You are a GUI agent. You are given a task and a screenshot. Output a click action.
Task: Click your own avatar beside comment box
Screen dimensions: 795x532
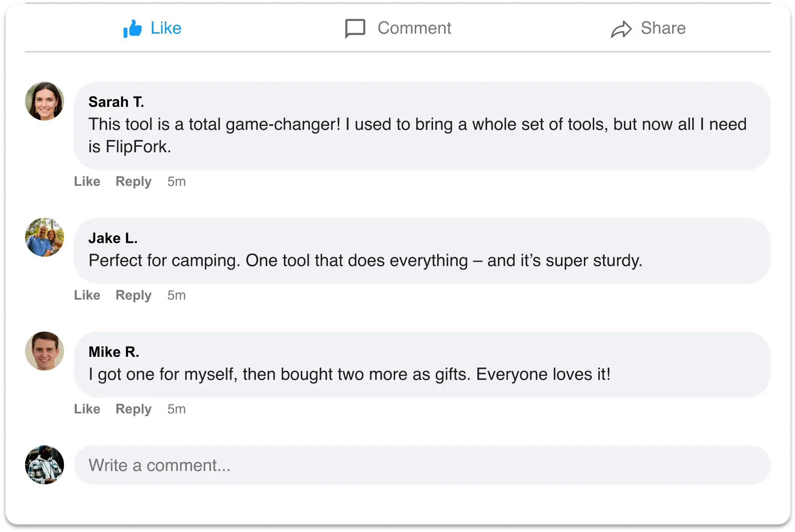44,465
